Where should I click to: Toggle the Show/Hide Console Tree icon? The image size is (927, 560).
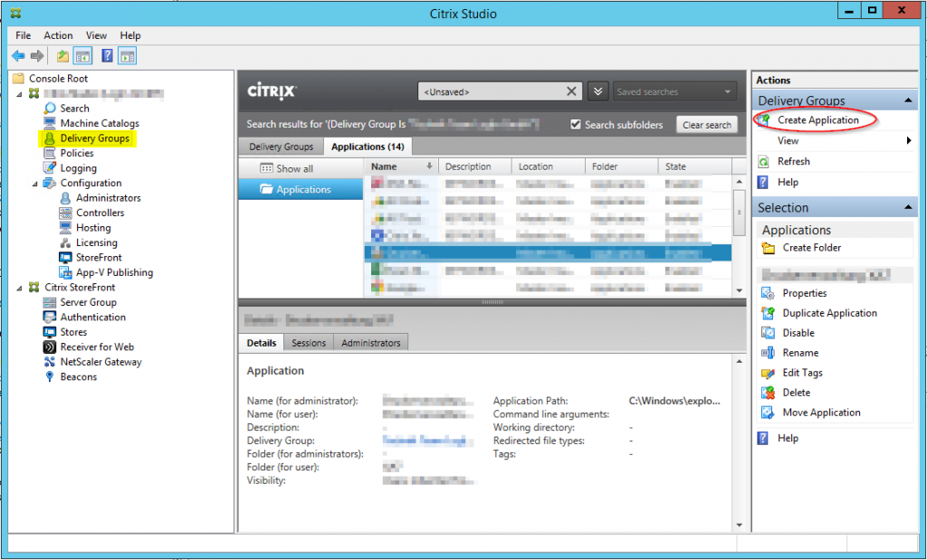pos(82,56)
